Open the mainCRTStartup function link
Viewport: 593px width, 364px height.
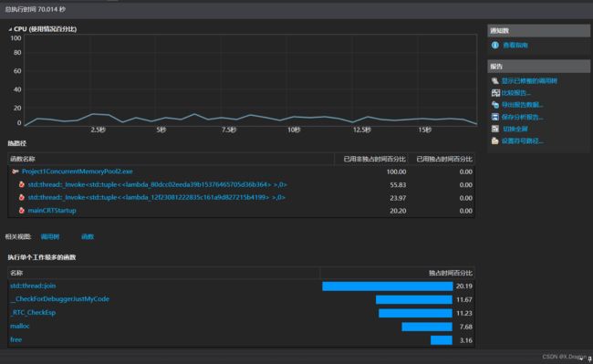tap(52, 210)
